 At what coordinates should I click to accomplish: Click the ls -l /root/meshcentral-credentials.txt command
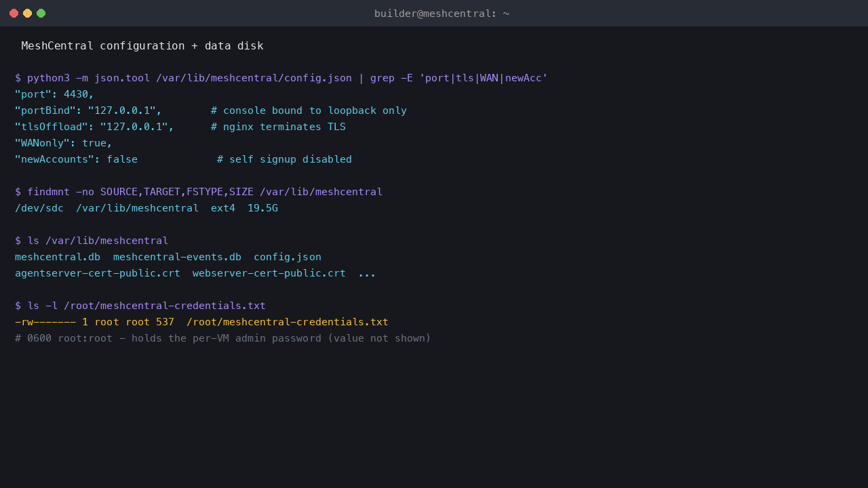click(140, 306)
